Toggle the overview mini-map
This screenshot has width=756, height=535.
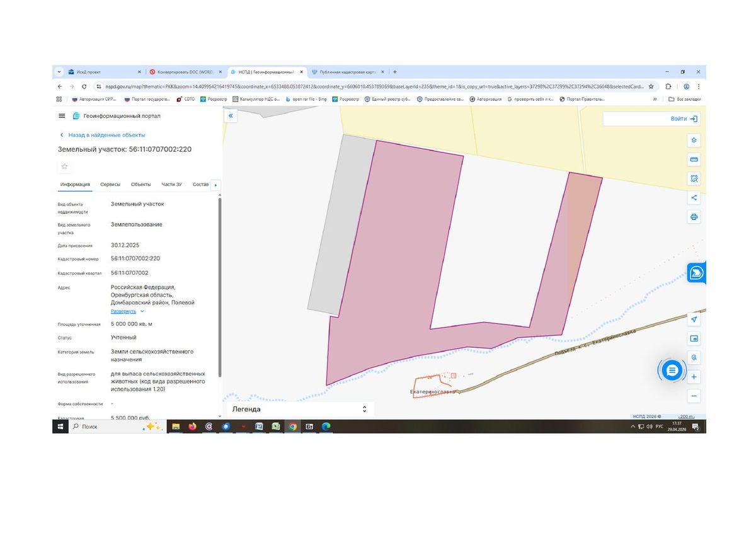tap(694, 338)
